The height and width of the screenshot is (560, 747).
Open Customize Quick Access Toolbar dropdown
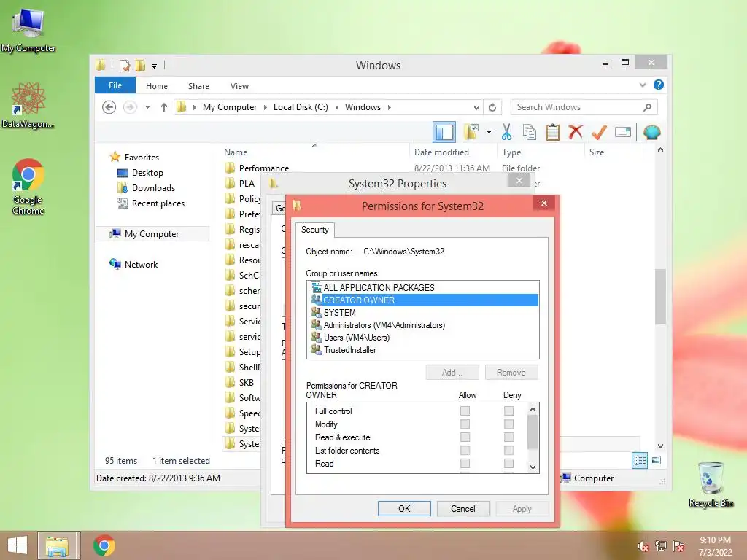click(155, 66)
